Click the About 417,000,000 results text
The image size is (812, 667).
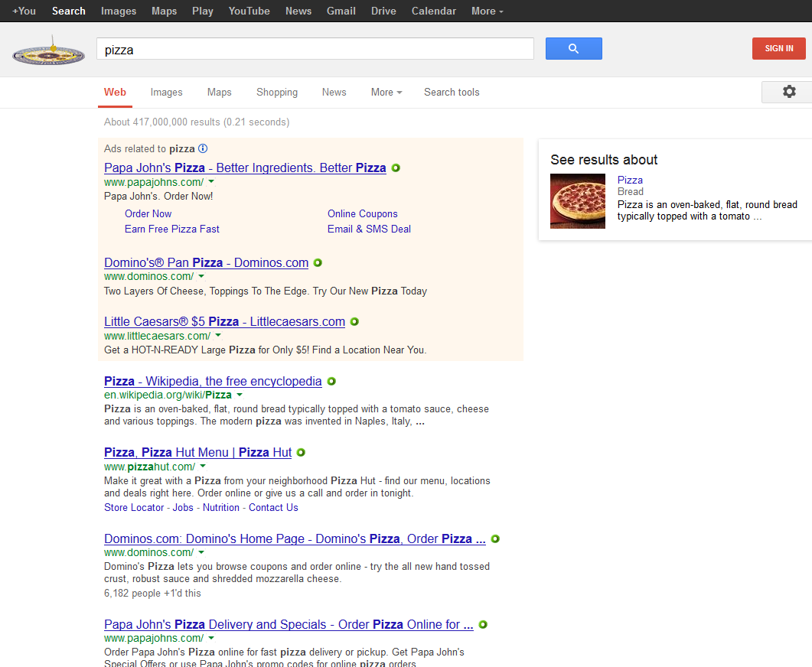[x=197, y=122]
